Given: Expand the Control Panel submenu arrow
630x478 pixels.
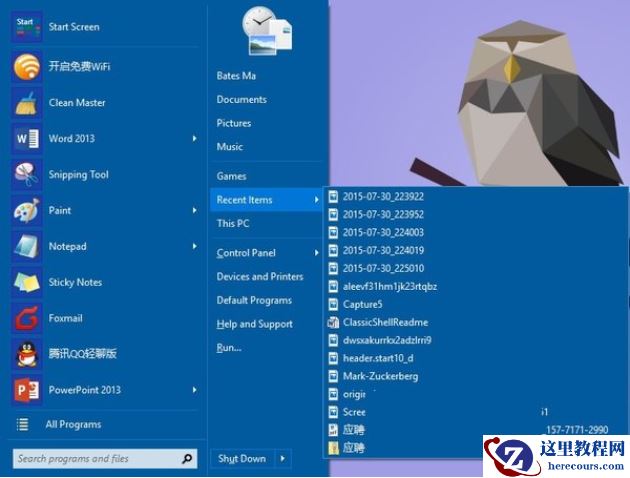Looking at the screenshot, I should click(317, 253).
